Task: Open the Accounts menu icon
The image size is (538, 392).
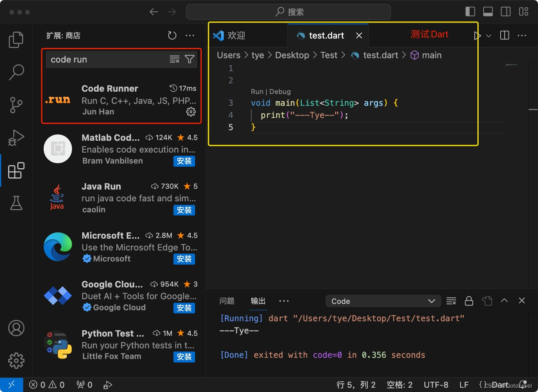Action: point(16,328)
